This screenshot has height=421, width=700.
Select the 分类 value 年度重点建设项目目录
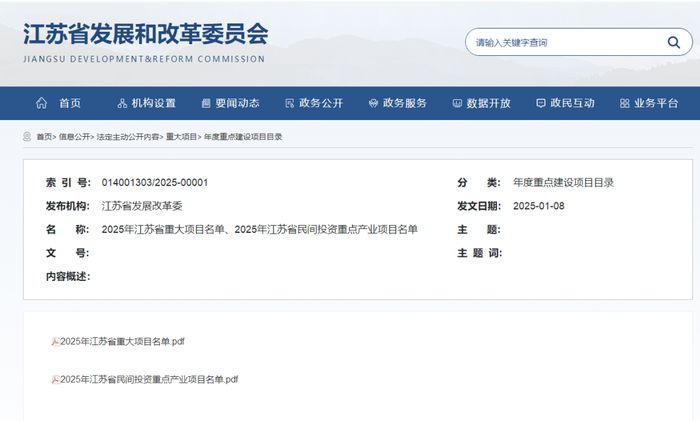tap(563, 183)
